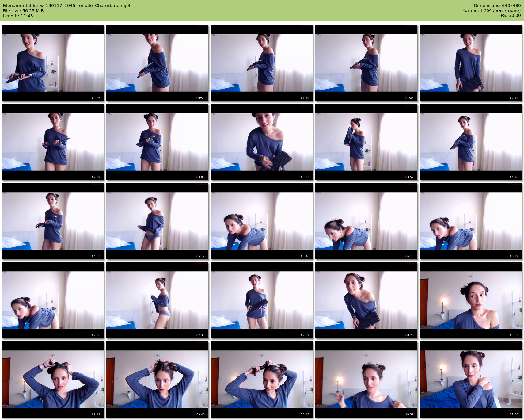Choose the thumbnail marked 03:33

tap(262, 142)
